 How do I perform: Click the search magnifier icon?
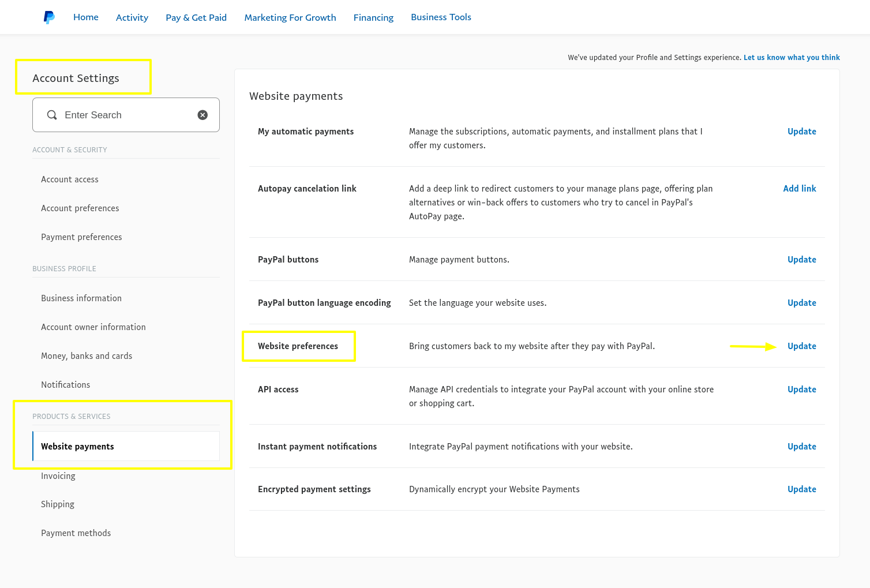52,115
